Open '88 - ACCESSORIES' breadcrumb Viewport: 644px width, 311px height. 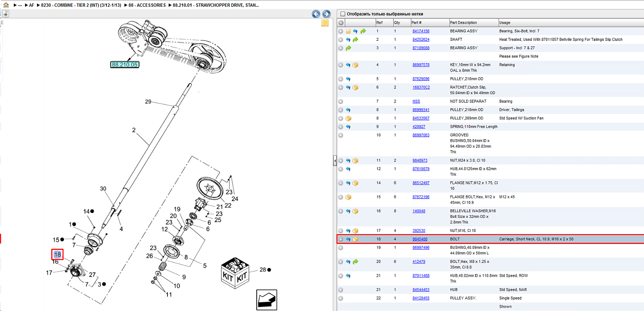pos(147,5)
